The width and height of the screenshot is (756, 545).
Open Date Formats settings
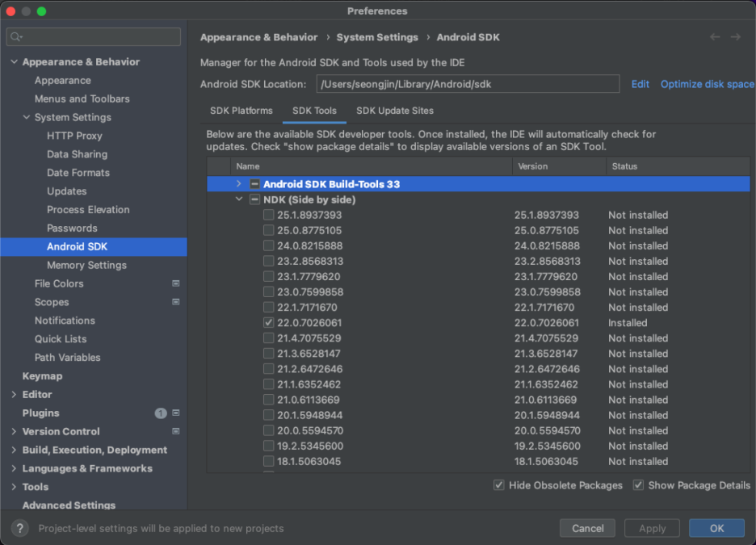click(x=78, y=173)
